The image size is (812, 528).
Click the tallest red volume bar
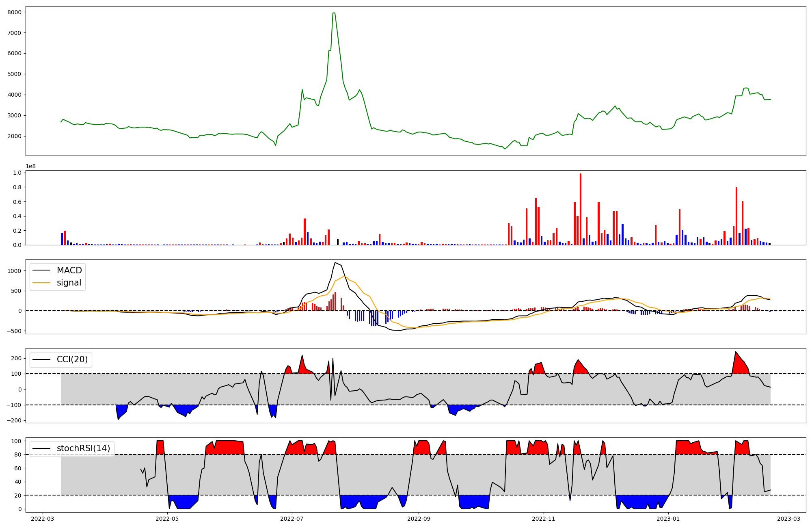pos(581,209)
